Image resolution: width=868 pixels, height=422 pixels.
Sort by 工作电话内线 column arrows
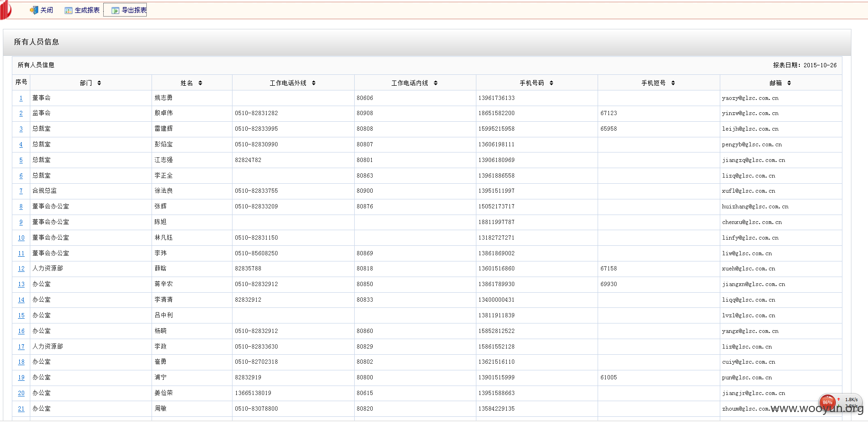pyautogui.click(x=436, y=83)
